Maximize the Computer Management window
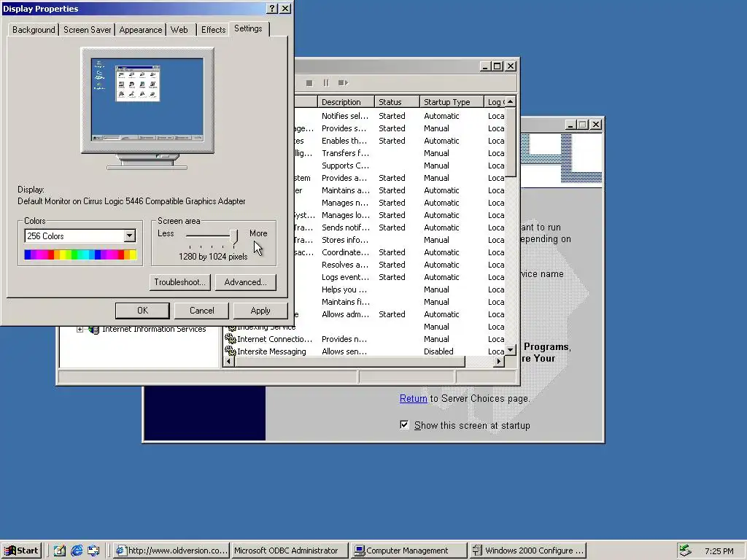The image size is (747, 560). 498,66
